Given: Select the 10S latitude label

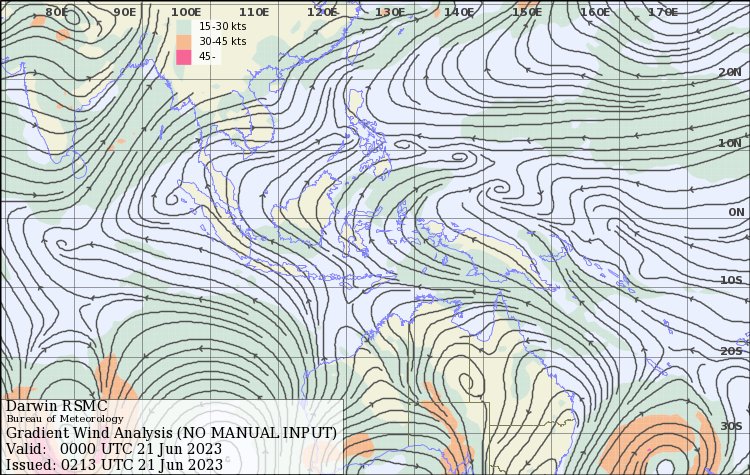Looking at the screenshot, I should [x=731, y=281].
